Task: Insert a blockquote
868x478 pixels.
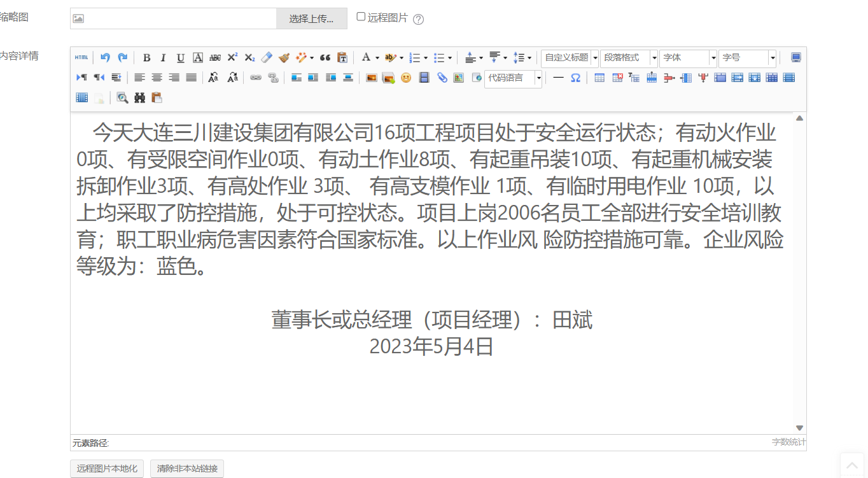Action: click(x=325, y=58)
